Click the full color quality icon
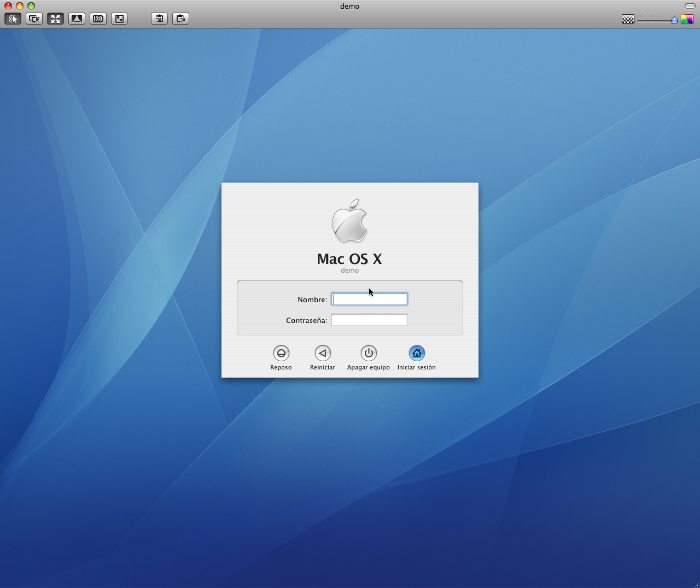The height and width of the screenshot is (588, 700). pos(687,19)
